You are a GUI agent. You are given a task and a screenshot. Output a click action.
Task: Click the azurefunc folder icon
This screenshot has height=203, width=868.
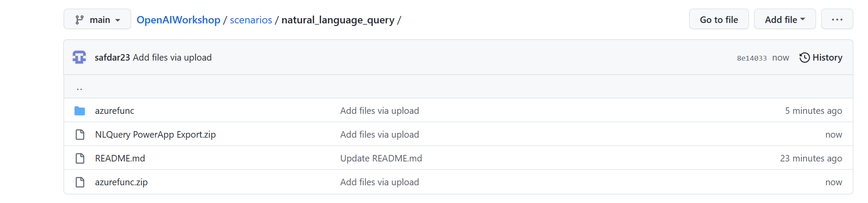pos(80,111)
